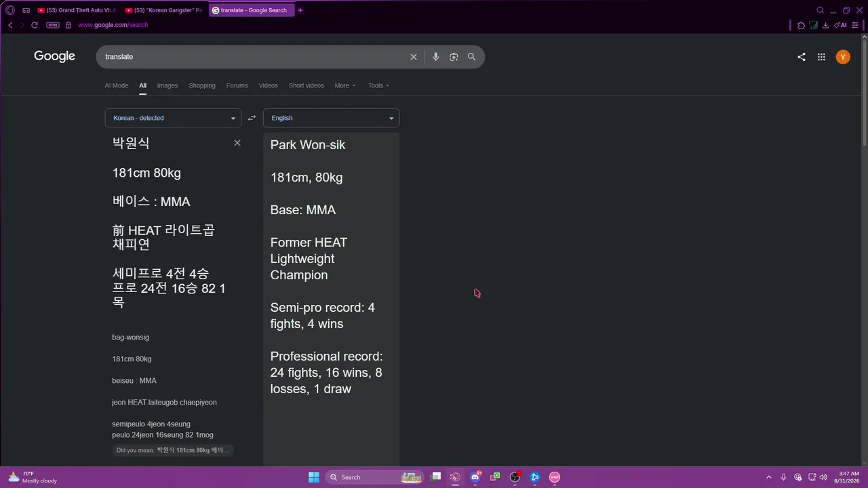Toggle the VPN badge in address bar
Viewport: 868px width, 488px height.
53,25
